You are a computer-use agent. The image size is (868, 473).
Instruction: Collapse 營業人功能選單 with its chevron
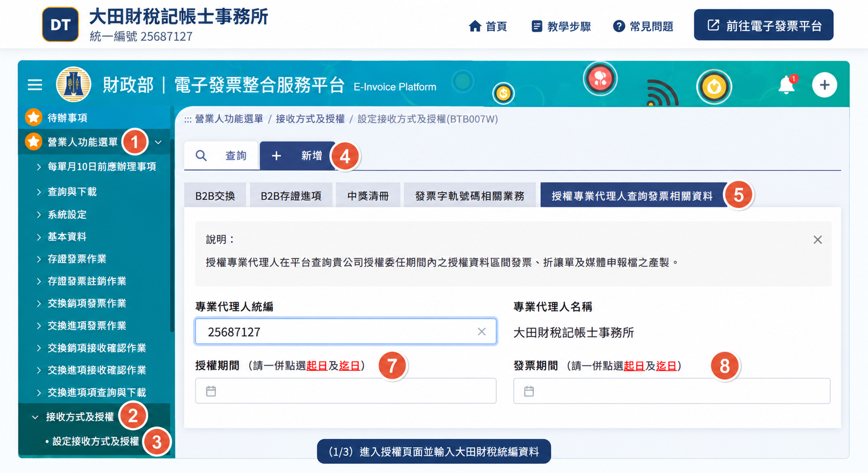click(158, 143)
